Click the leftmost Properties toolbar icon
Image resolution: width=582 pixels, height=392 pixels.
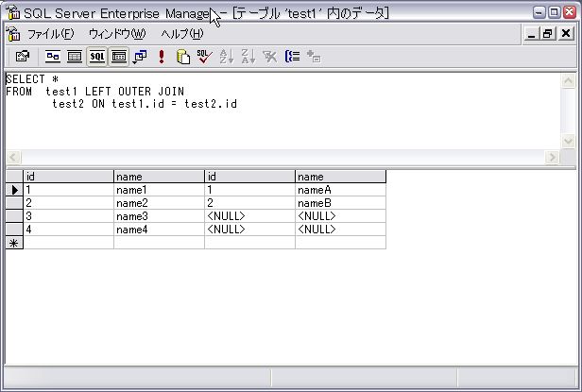click(x=23, y=57)
